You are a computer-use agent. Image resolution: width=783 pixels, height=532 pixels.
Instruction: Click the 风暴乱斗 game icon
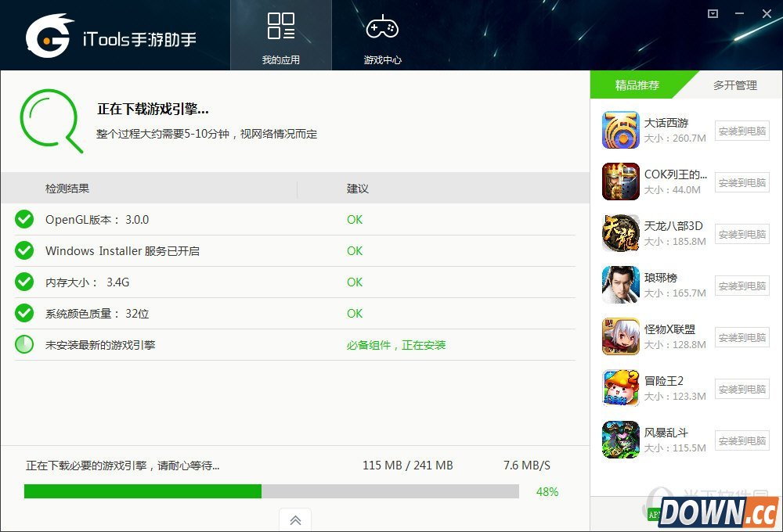click(621, 440)
